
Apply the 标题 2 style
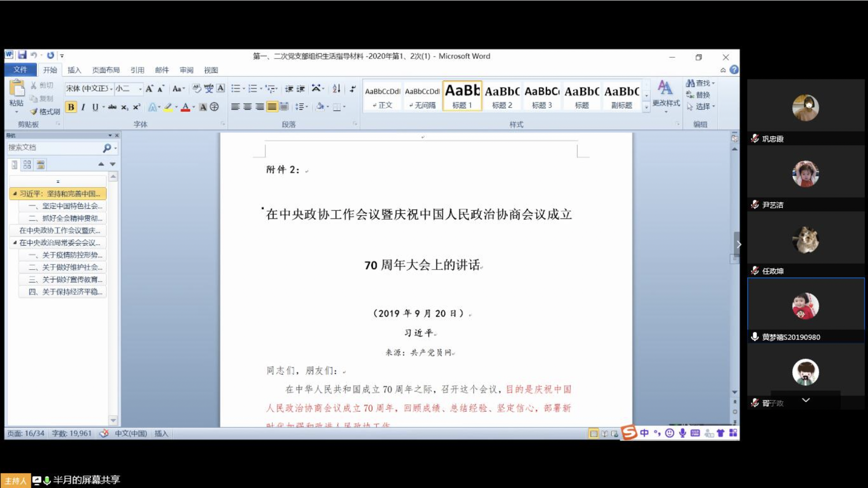coord(502,96)
